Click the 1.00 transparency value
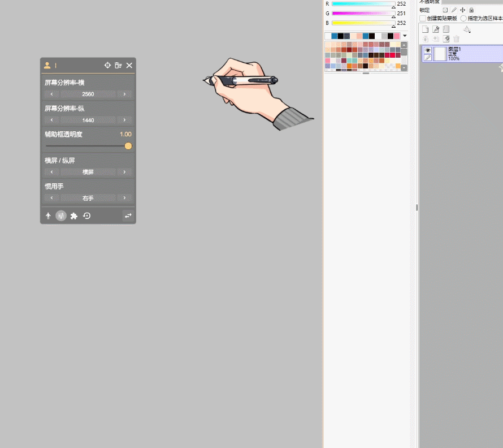The width and height of the screenshot is (503, 448). click(x=125, y=134)
